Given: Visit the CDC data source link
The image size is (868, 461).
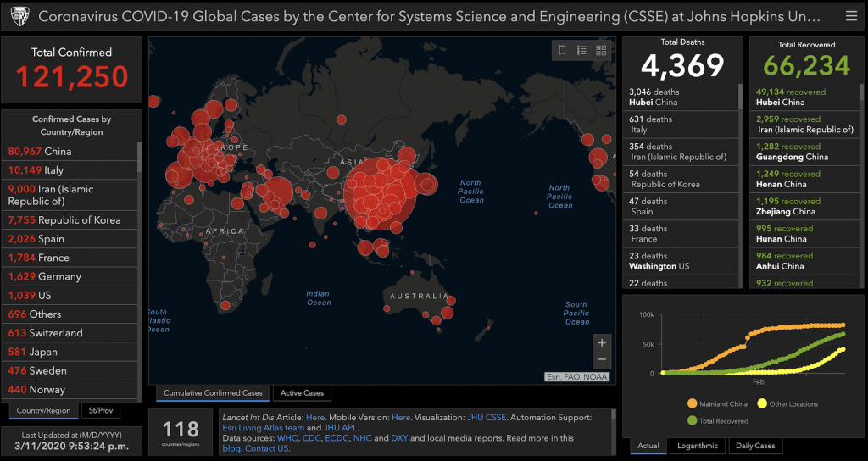Looking at the screenshot, I should 312,438.
